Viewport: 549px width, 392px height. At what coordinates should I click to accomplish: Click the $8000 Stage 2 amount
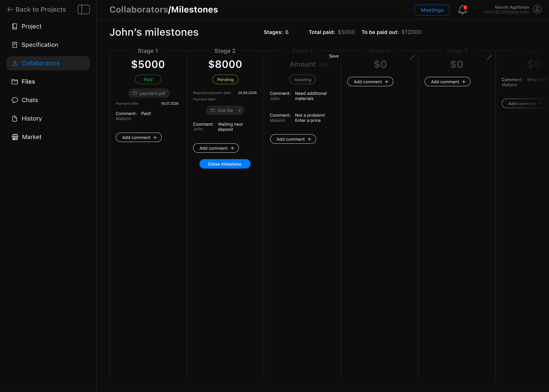225,64
